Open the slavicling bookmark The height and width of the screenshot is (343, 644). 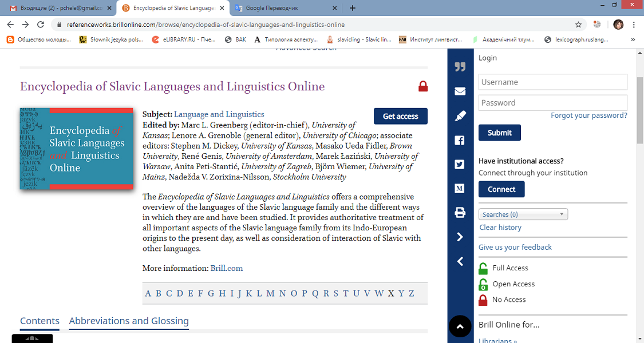pos(359,40)
